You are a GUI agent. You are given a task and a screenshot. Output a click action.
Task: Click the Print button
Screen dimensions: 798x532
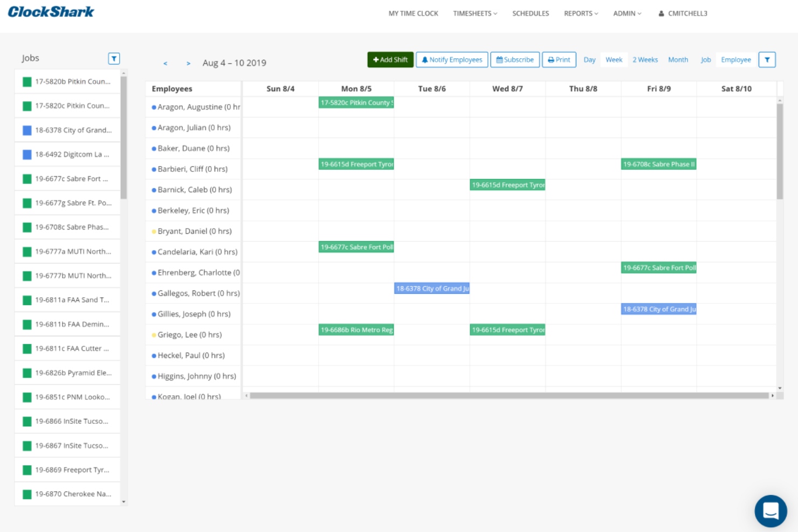point(559,60)
